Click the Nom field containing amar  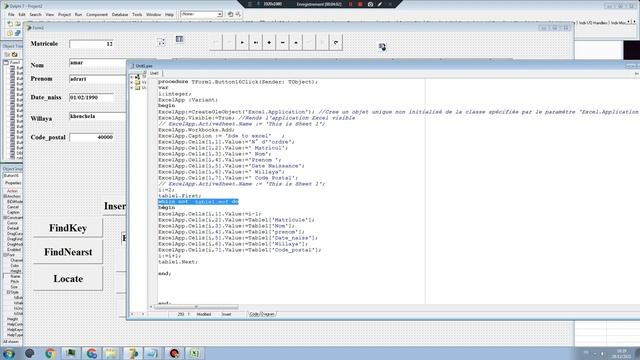point(98,63)
